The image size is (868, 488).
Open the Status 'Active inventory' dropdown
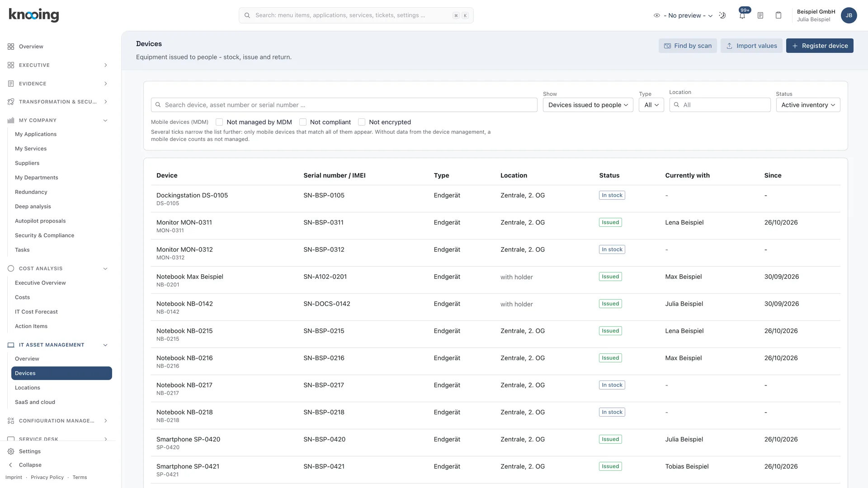tap(808, 105)
